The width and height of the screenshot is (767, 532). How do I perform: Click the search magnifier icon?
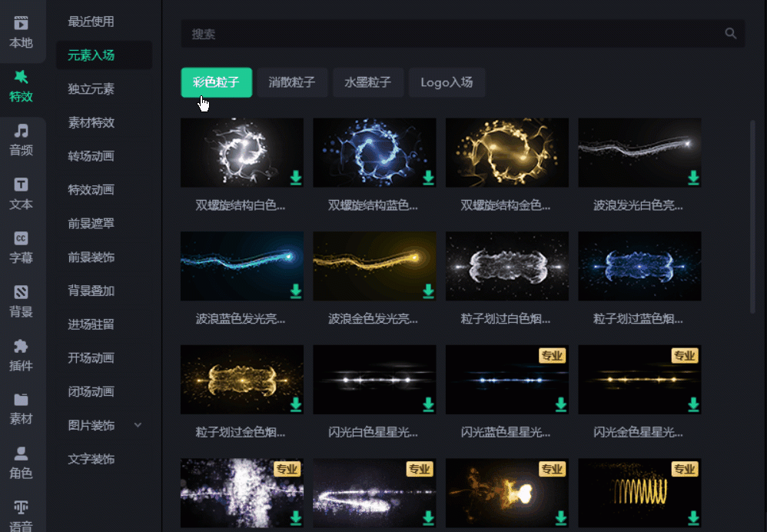[730, 33]
